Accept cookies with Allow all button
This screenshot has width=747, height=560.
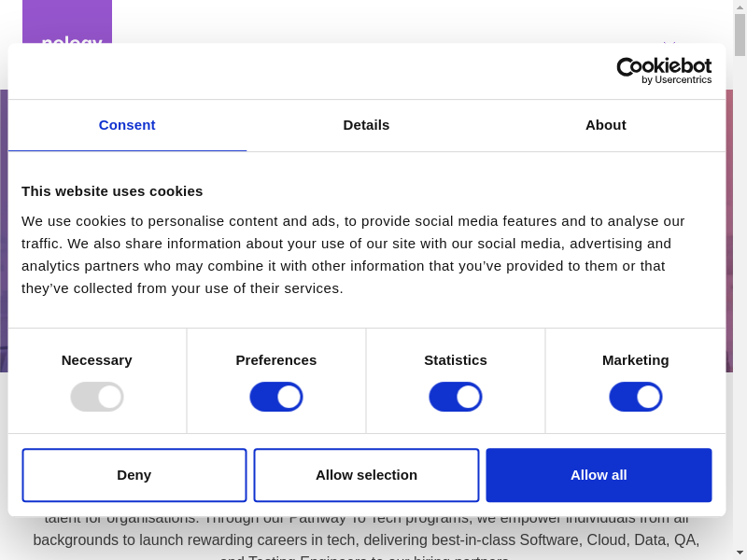(x=599, y=475)
